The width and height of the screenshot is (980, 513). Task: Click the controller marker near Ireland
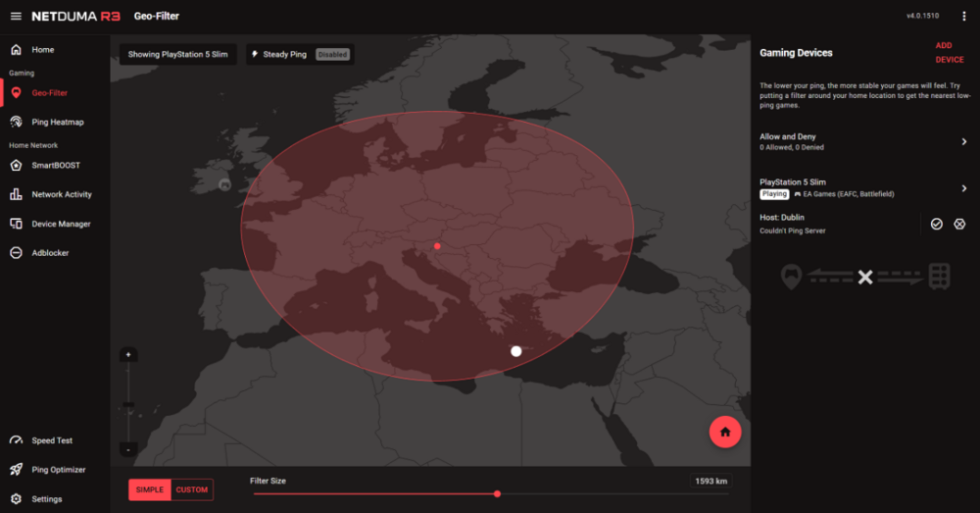point(225,184)
